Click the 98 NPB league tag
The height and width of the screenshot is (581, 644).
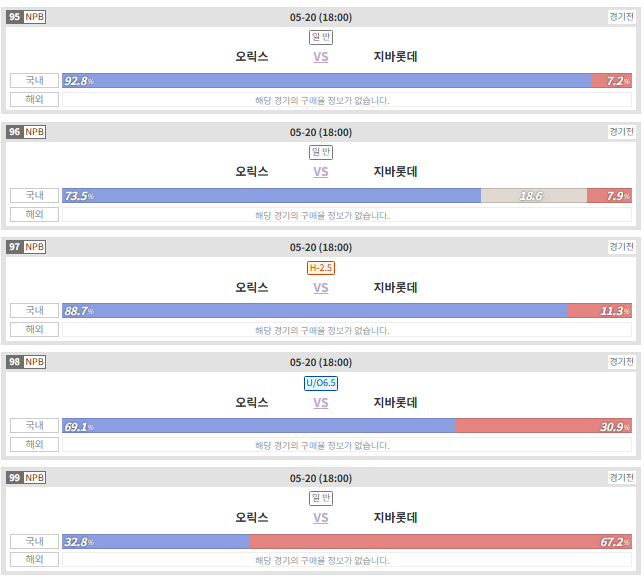tap(26, 362)
